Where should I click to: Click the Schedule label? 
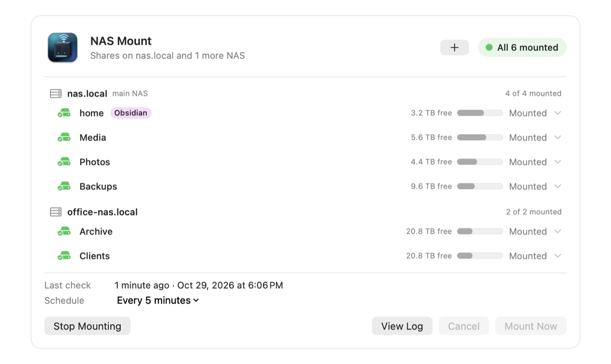point(64,301)
